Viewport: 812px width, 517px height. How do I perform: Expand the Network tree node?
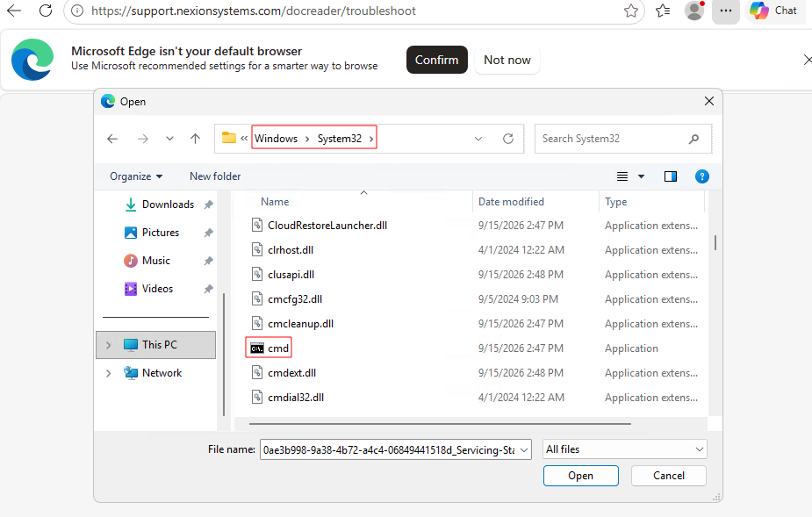(x=108, y=373)
